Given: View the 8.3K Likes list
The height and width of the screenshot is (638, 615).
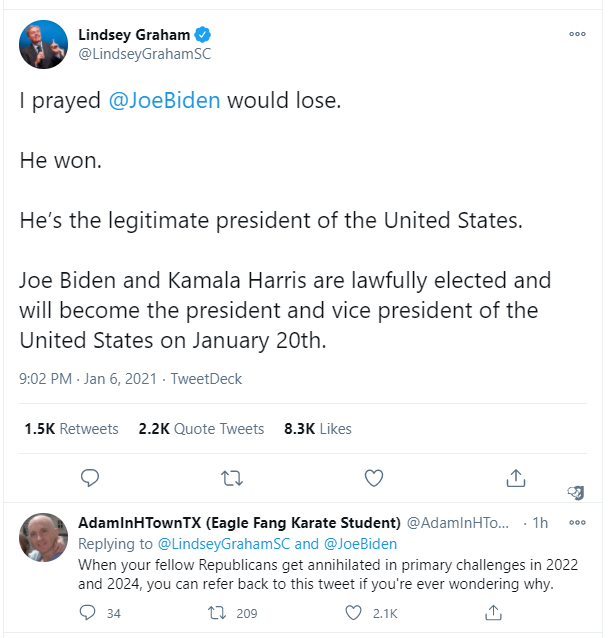Looking at the screenshot, I should point(318,429).
